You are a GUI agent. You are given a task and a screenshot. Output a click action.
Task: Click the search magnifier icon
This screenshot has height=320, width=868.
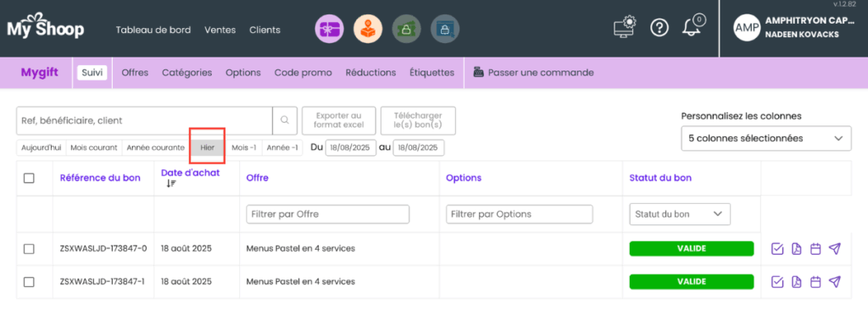tap(285, 120)
